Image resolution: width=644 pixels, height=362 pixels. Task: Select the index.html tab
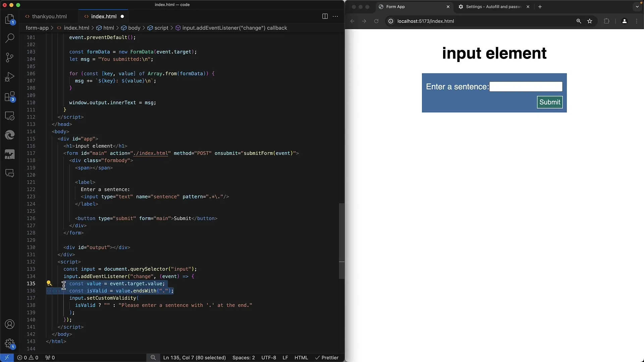(x=104, y=16)
